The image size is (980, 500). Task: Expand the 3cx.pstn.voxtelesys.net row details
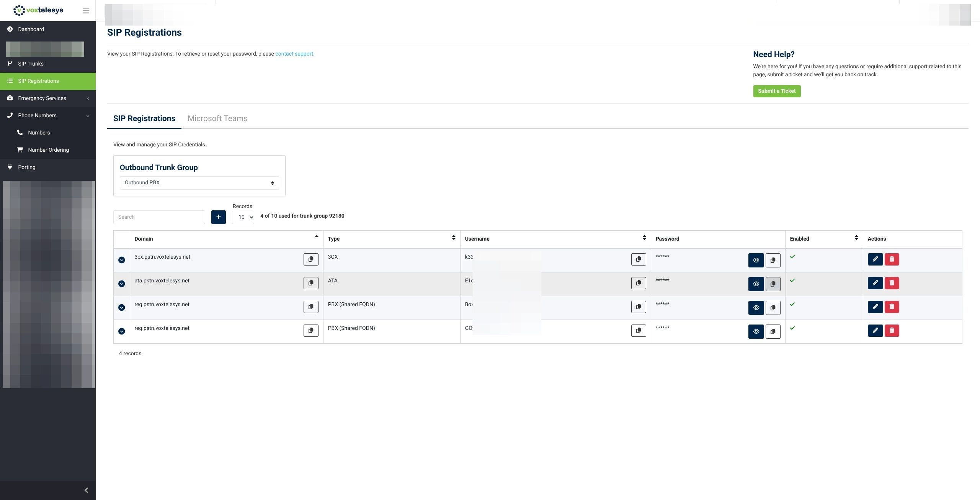point(122,260)
